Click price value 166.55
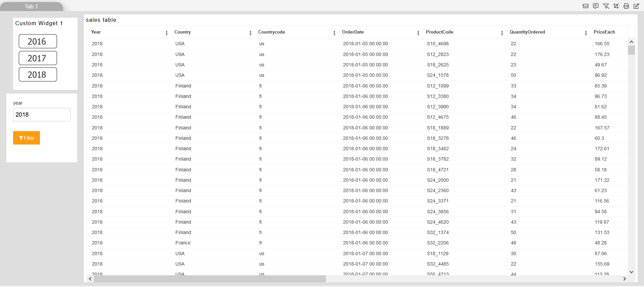This screenshot has width=644, height=287. point(602,44)
